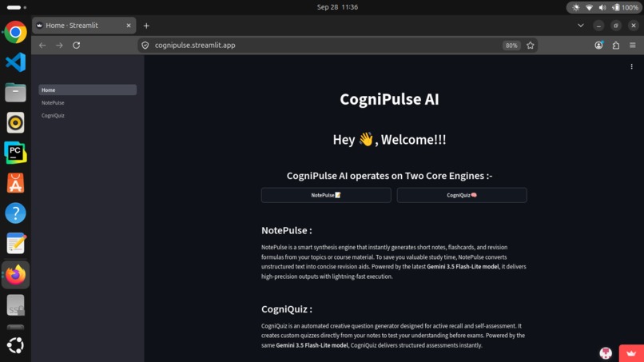Click the CogniPulse AI heading

tap(389, 99)
